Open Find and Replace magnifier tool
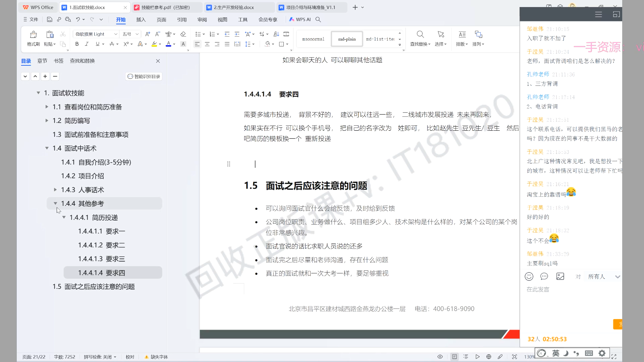 [x=420, y=35]
